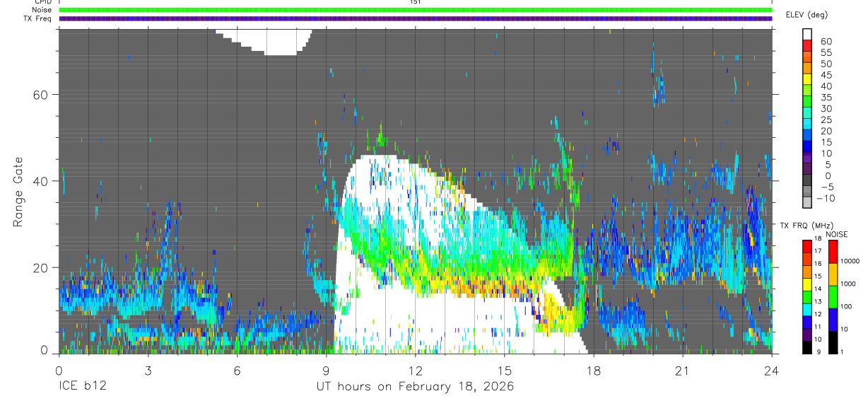This screenshot has width=868, height=401.
Task: Click the '35' value on the ELEV scale
Action: 826,98
